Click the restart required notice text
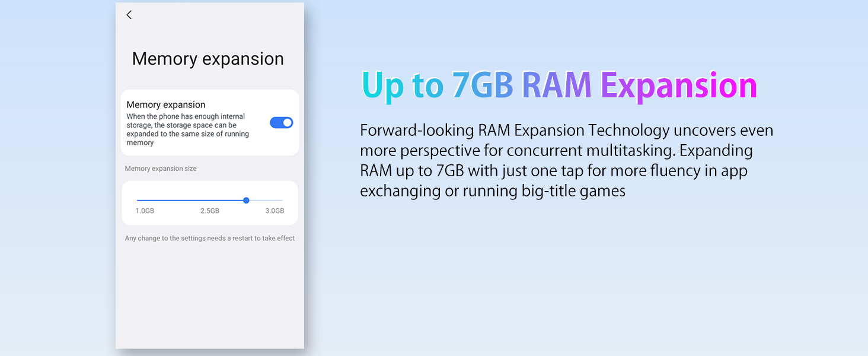This screenshot has height=356, width=868. [x=210, y=239]
